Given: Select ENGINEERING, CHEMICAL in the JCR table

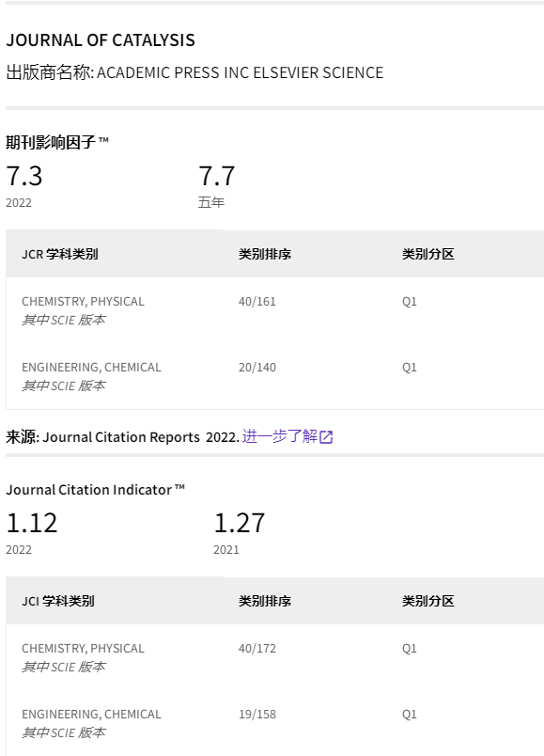Looking at the screenshot, I should coord(91,368).
